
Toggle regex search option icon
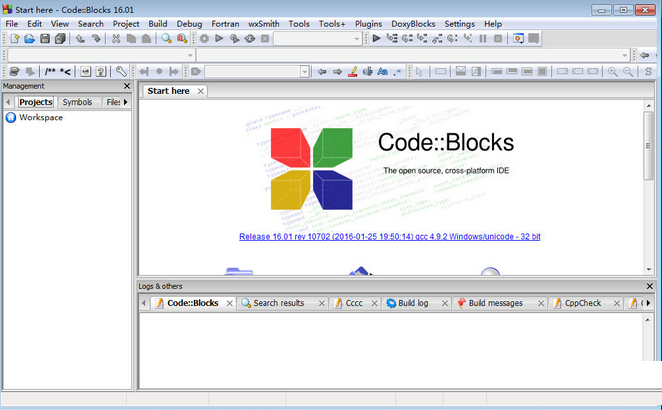click(x=397, y=71)
